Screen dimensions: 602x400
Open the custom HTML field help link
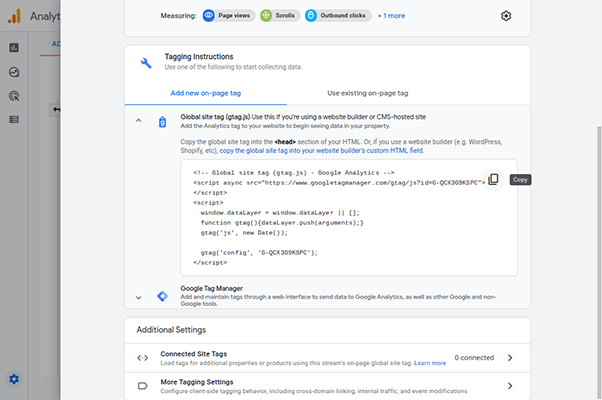click(x=321, y=150)
